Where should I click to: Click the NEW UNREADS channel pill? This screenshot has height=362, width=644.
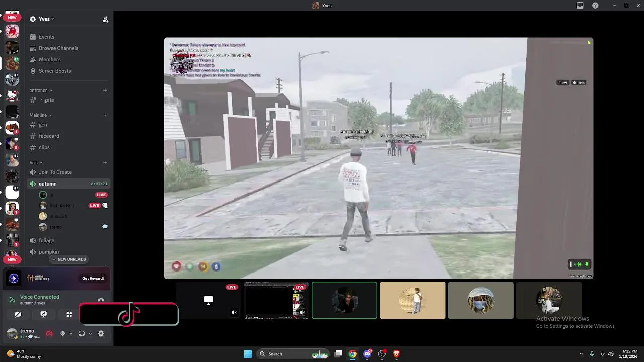(69, 259)
